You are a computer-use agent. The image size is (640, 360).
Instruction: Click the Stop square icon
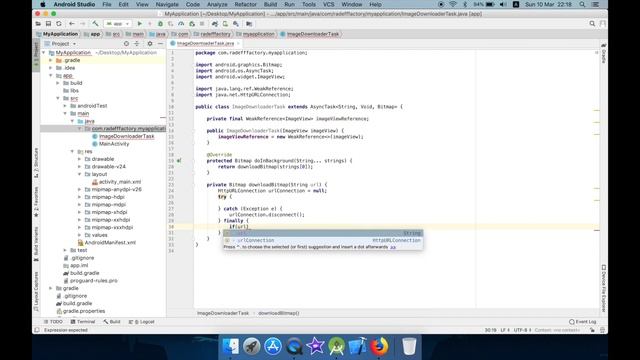point(202,24)
